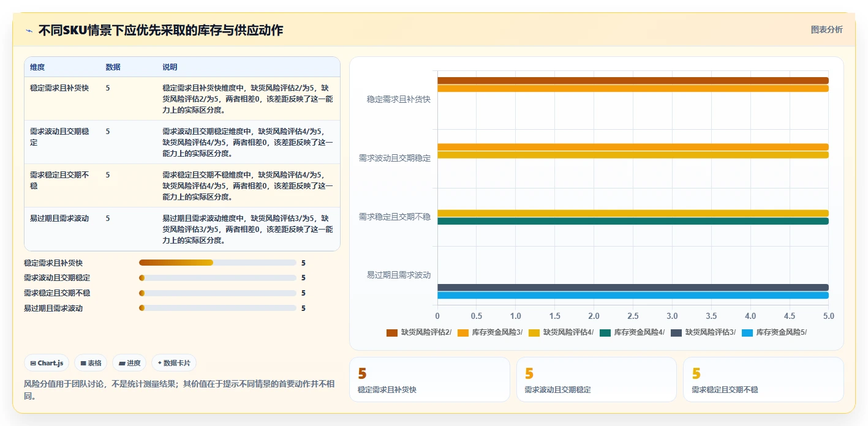The height and width of the screenshot is (426, 868).
Task: Click y-axis label 需求波动且交期稳定
Action: coord(394,158)
